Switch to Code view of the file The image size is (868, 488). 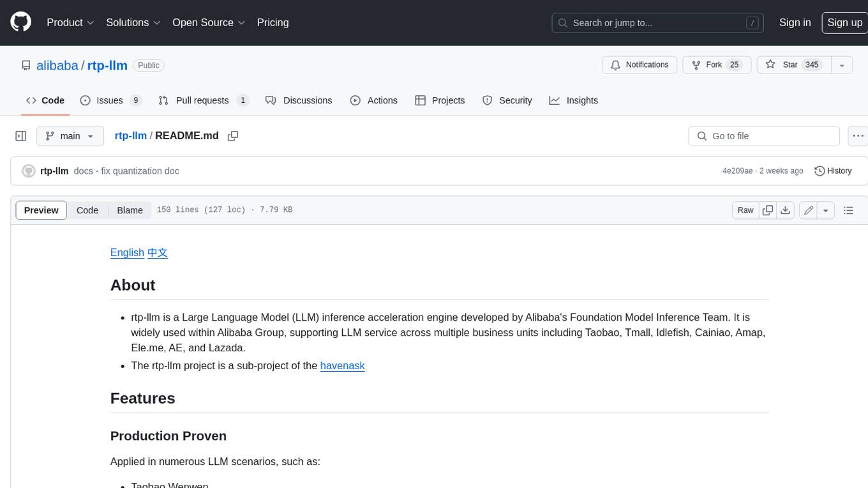(87, 210)
